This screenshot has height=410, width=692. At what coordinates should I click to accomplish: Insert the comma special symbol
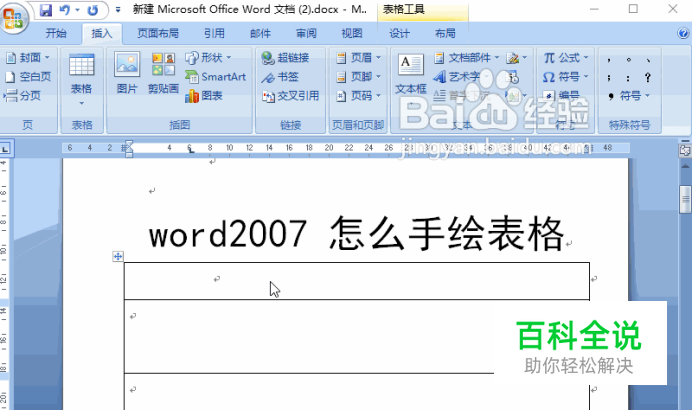(x=609, y=59)
